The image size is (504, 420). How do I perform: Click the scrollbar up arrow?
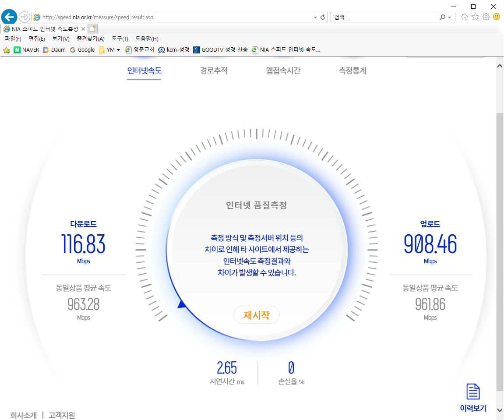(500, 66)
